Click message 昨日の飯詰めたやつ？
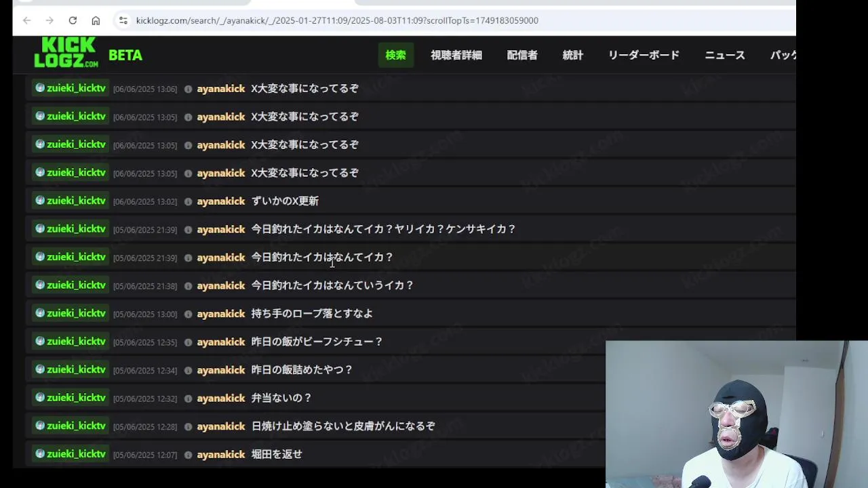This screenshot has height=488, width=868. pyautogui.click(x=302, y=370)
